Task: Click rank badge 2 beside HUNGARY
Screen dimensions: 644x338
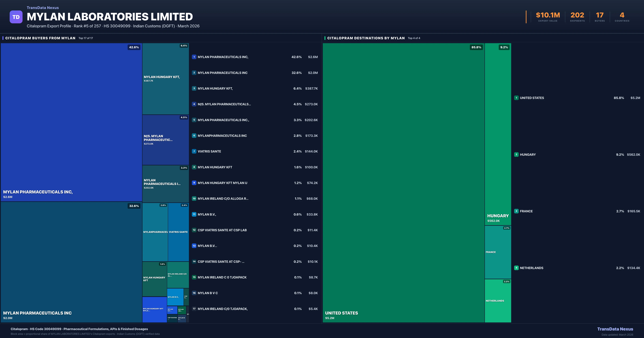Action: tap(516, 155)
